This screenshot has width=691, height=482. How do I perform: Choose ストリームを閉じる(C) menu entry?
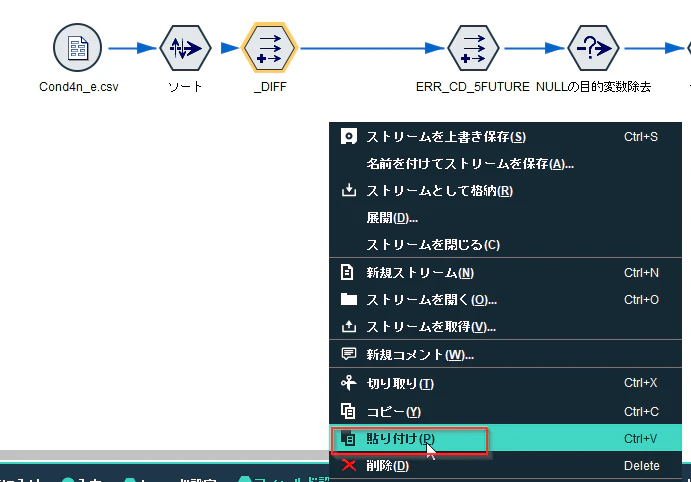click(505, 245)
